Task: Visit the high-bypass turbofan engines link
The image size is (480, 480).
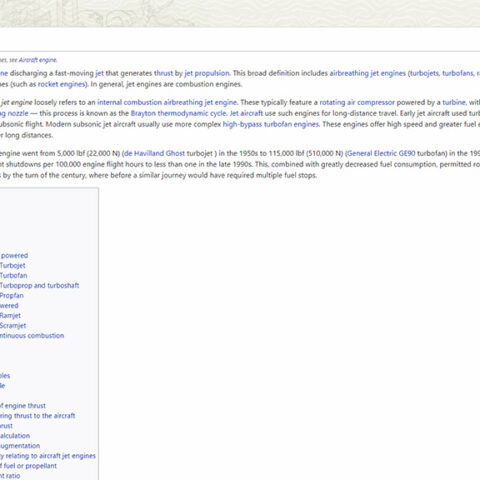Action: [x=271, y=124]
